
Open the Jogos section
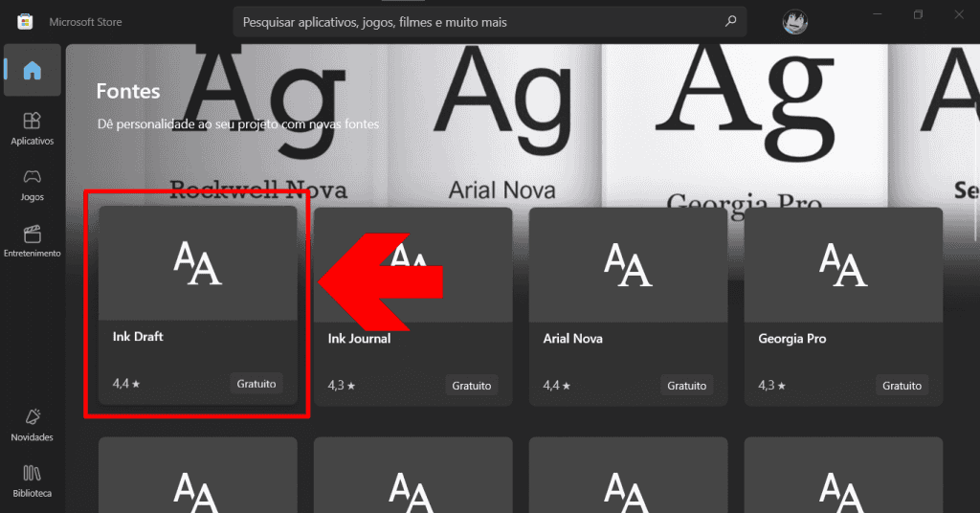(33, 184)
